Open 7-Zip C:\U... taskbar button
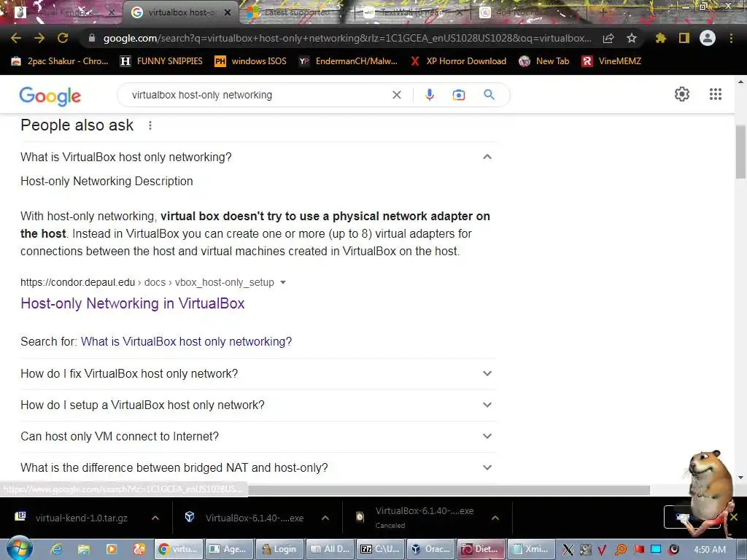747x560 pixels. 380,549
